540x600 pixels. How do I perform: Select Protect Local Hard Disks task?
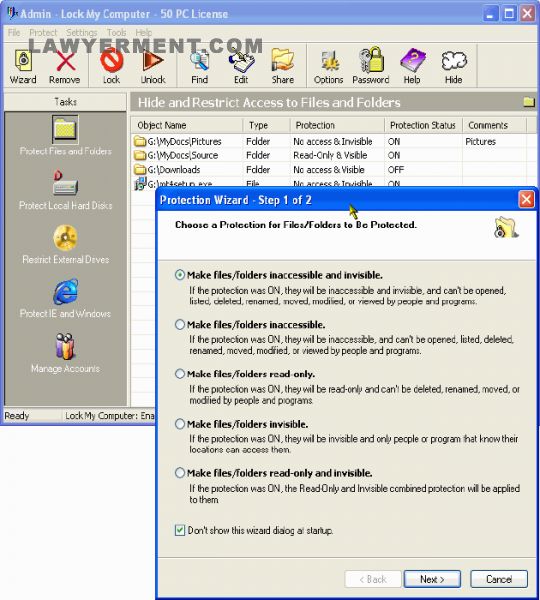[65, 190]
